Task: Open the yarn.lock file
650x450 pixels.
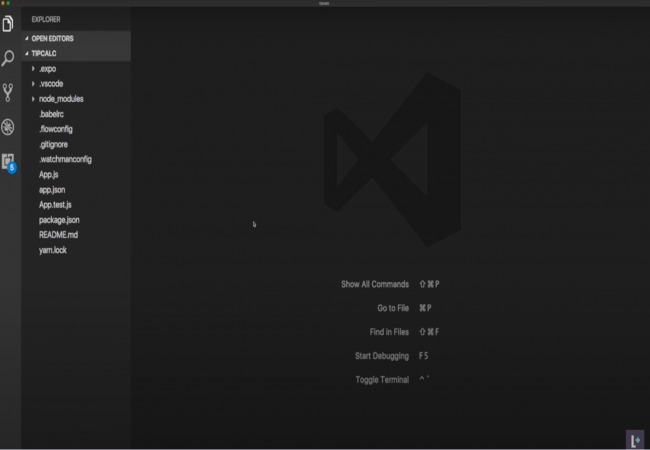Action: [76, 250]
